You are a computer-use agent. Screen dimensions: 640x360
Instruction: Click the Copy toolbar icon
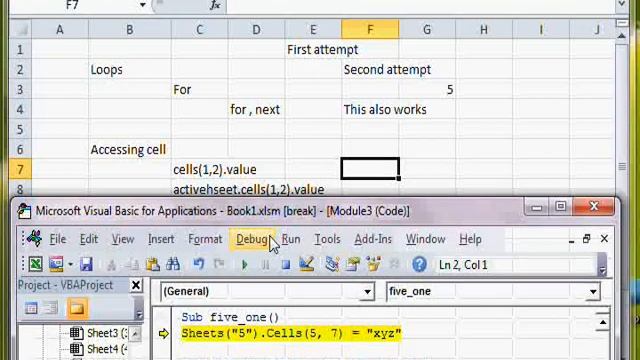pyautogui.click(x=132, y=265)
